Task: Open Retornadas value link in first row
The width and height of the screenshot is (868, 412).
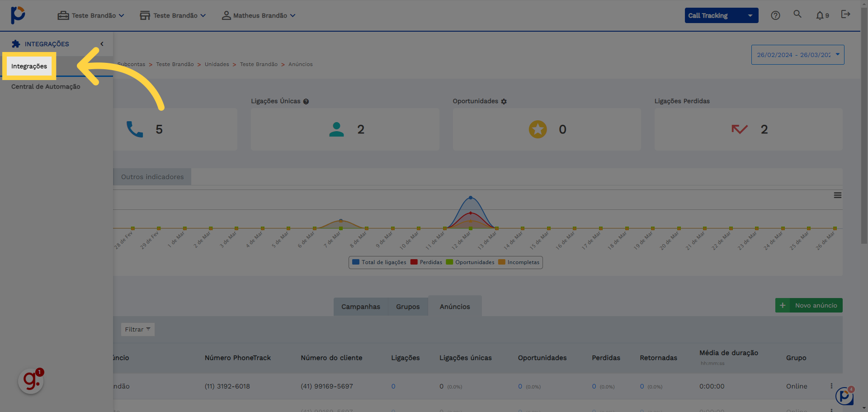Action: tap(642, 386)
